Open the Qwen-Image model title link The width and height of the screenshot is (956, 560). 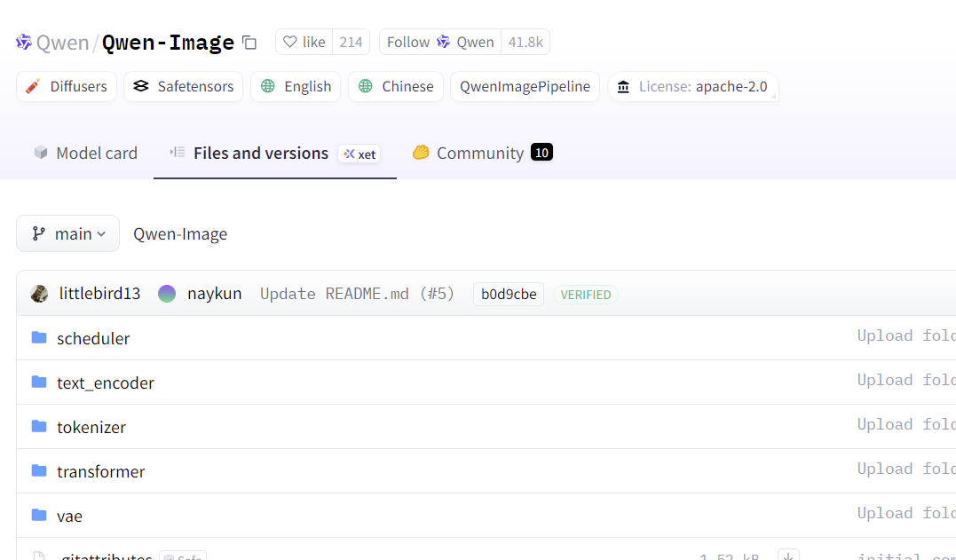click(168, 43)
